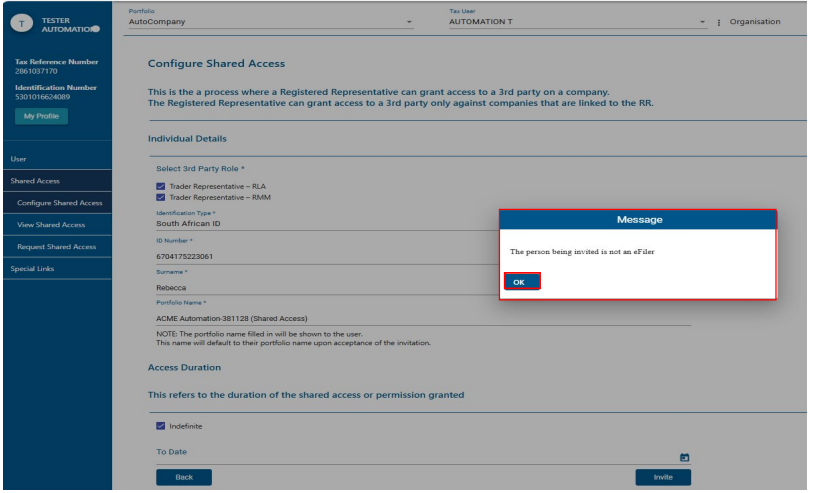The height and width of the screenshot is (493, 813).
Task: Select User in the sidebar menu
Action: point(18,159)
